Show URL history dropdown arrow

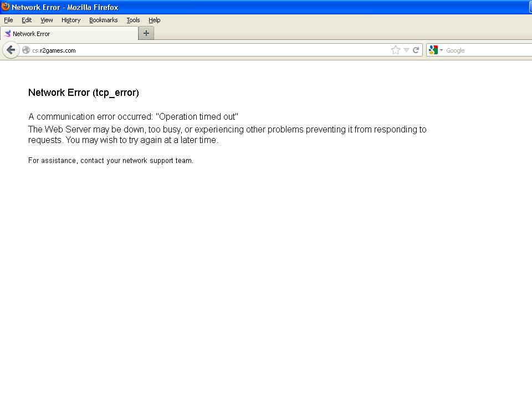point(406,50)
